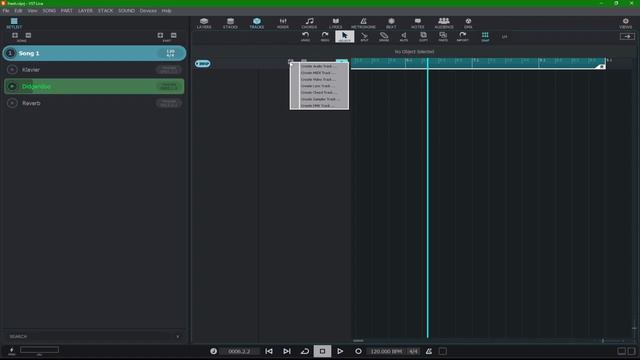Add a new part with the plus icon
Viewport: 640px width, 360px height.
(160, 36)
